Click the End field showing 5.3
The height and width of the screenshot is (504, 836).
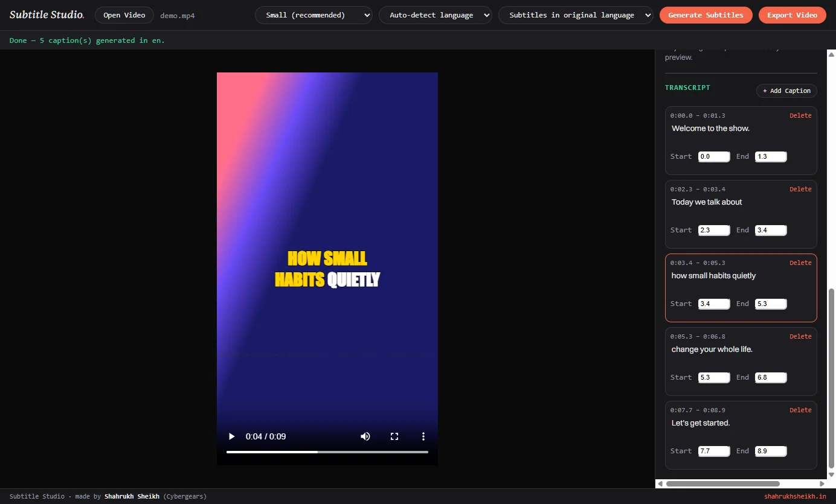771,304
